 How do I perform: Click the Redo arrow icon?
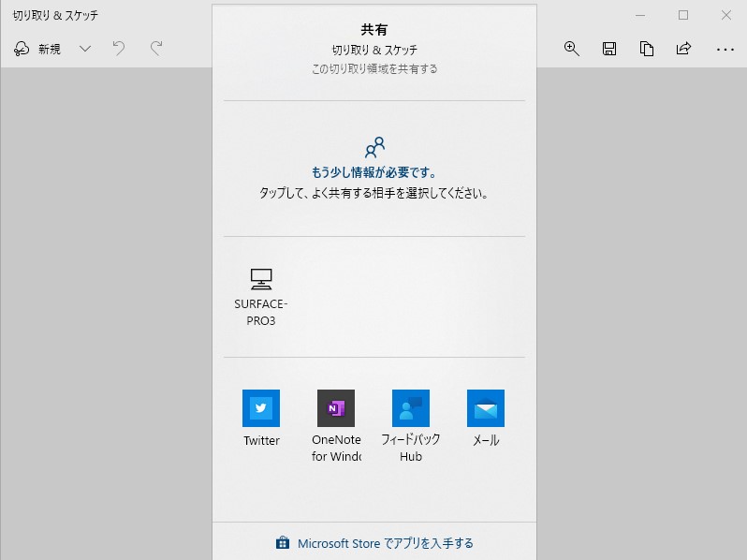[156, 48]
